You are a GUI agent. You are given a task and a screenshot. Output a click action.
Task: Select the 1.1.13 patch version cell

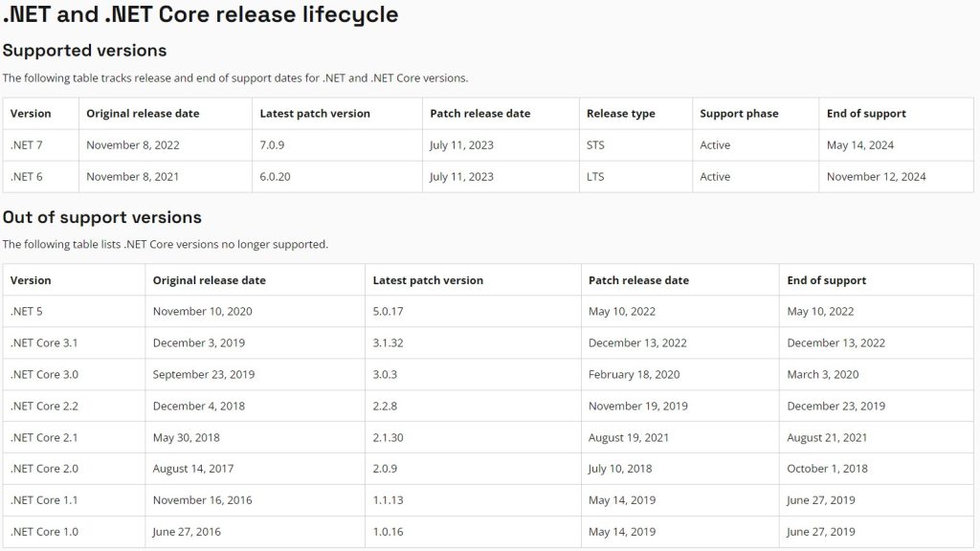[x=388, y=500]
